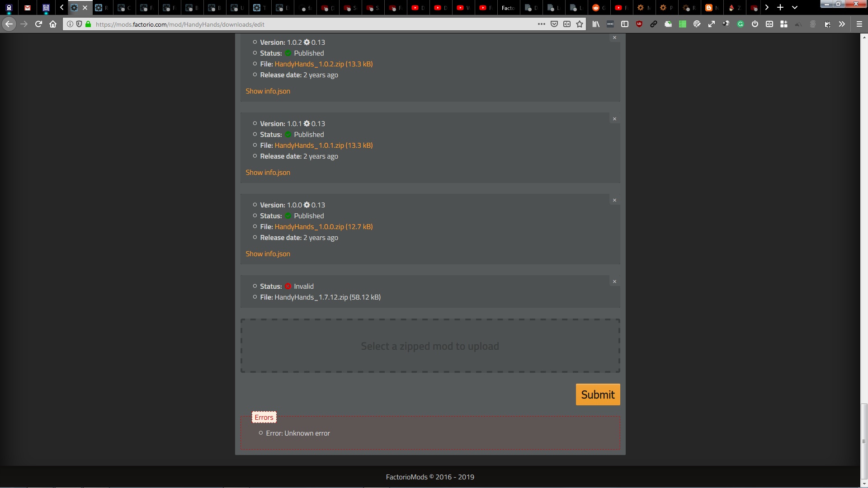Open Firefox Library icon

pos(596,24)
